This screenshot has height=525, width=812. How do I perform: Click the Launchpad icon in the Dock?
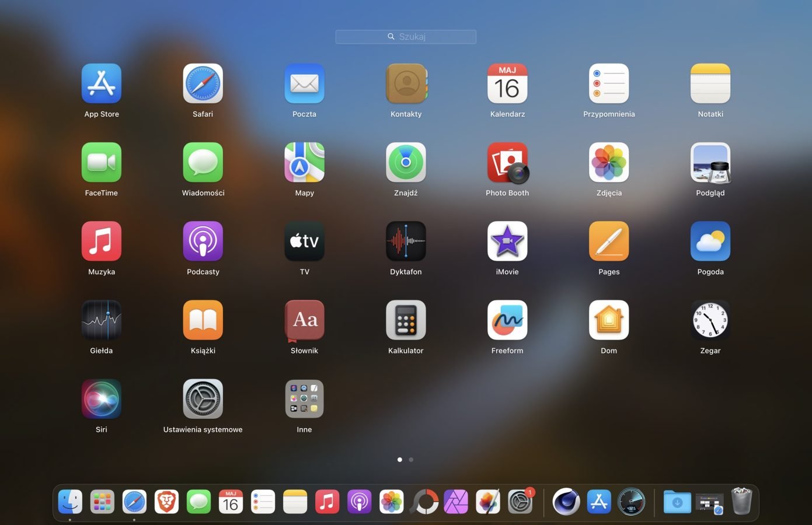pos(102,502)
